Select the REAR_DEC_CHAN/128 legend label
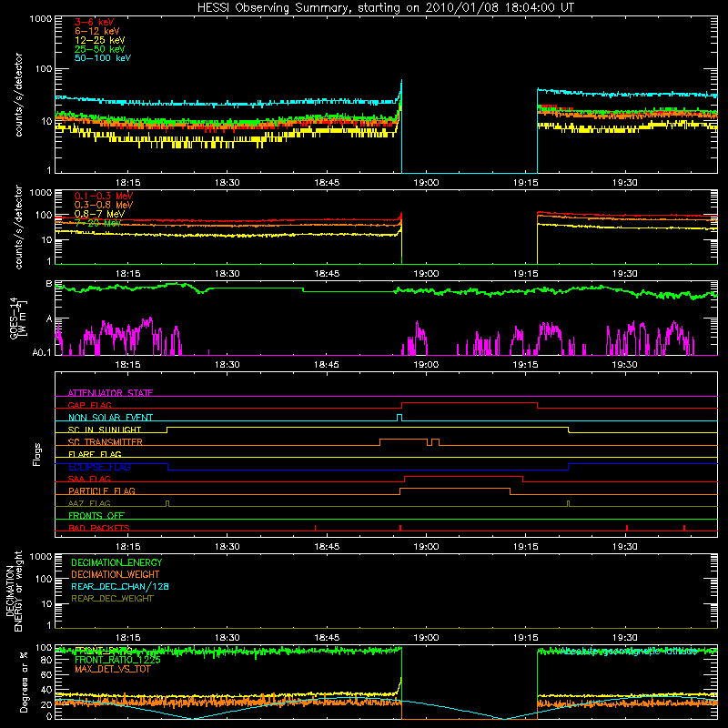The image size is (728, 728). pyautogui.click(x=120, y=586)
